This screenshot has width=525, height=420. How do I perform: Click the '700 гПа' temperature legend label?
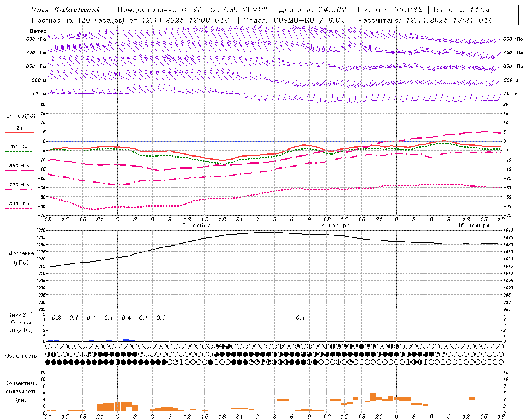(x=19, y=185)
